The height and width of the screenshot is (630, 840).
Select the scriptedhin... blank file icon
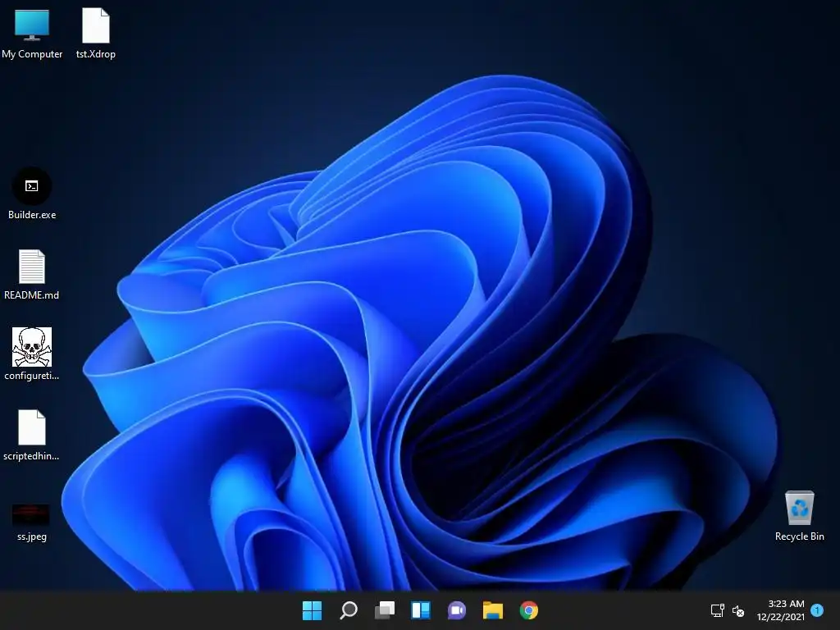(x=32, y=427)
